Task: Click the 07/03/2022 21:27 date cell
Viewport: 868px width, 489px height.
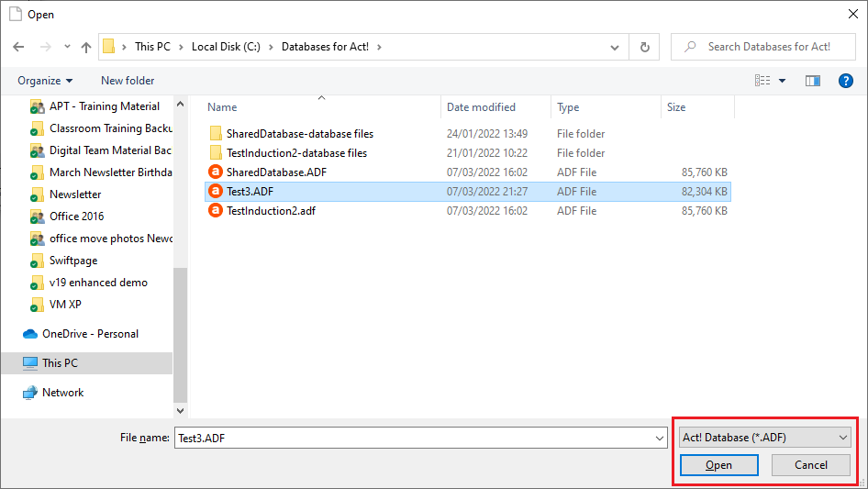Action: pyautogui.click(x=487, y=192)
